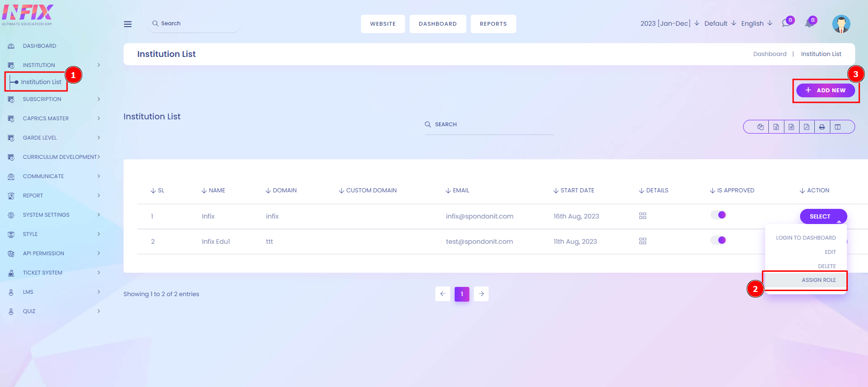868x387 pixels.
Task: Click the Reports top button
Action: coord(493,24)
